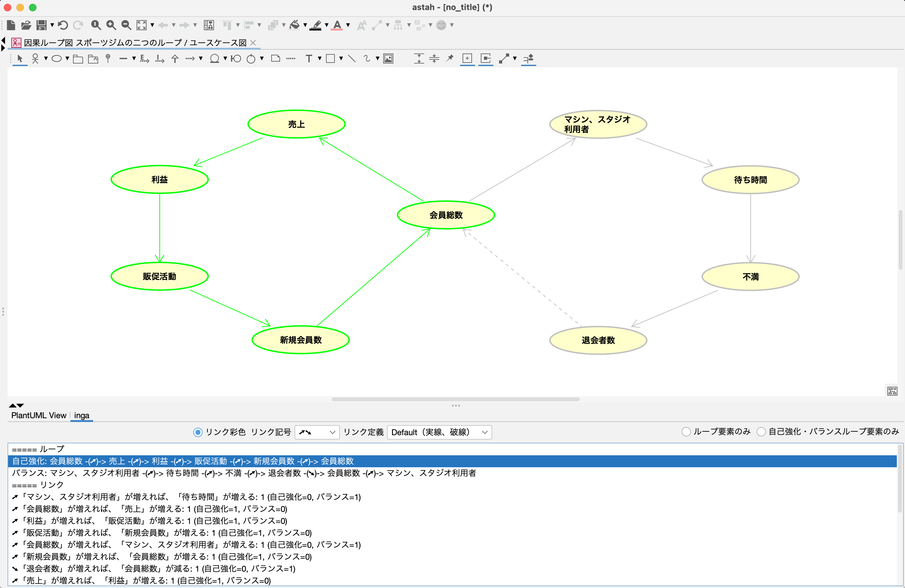
Task: Open the リンク記号 symbol dropdown
Action: 317,432
